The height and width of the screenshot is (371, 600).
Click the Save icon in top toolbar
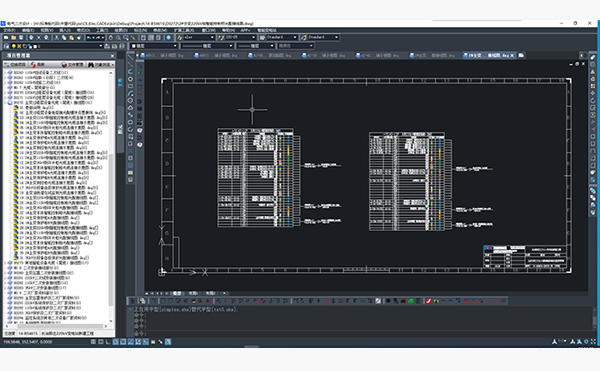click(21, 37)
